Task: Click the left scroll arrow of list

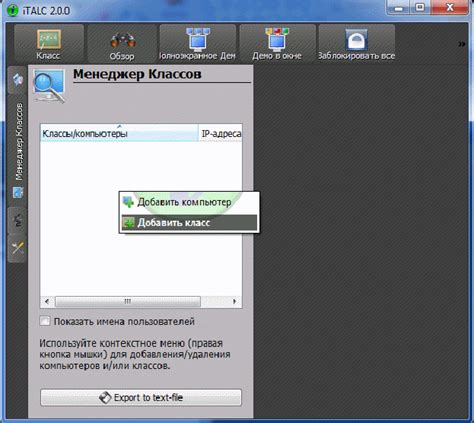Action: (x=47, y=301)
